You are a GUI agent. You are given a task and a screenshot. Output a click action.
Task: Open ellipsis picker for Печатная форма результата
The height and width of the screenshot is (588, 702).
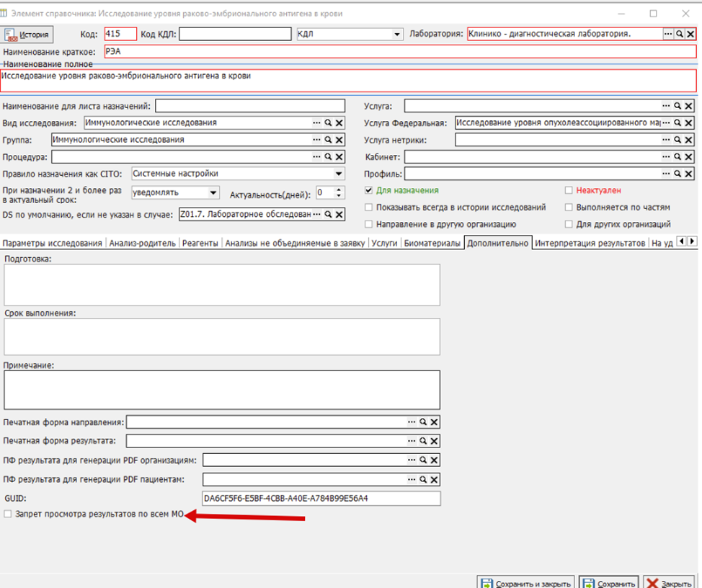pyautogui.click(x=412, y=441)
